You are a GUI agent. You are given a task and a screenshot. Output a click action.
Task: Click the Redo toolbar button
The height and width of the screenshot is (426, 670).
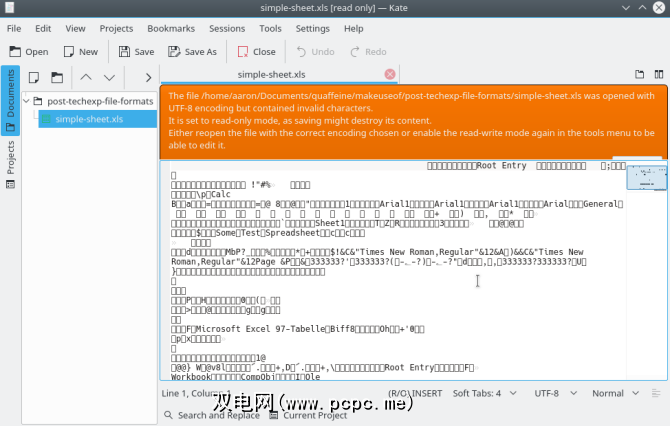click(x=368, y=52)
